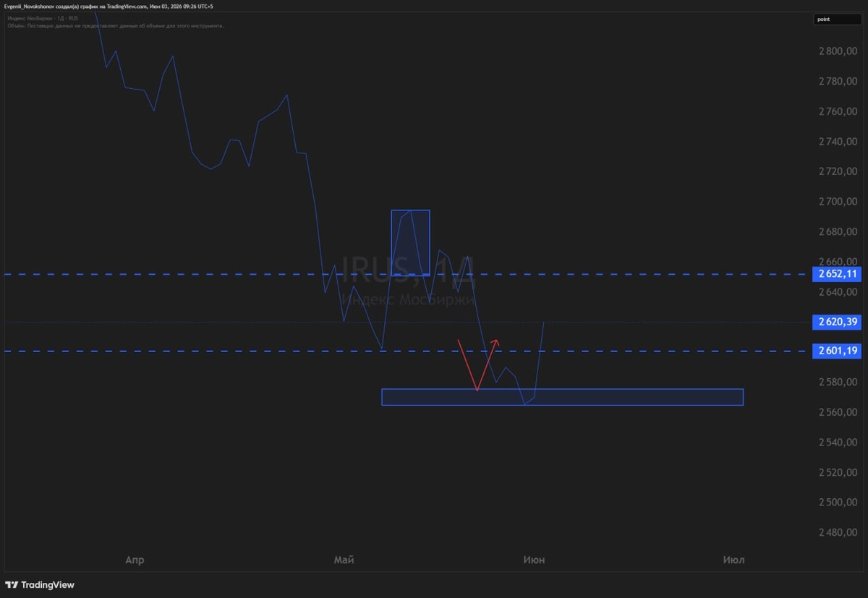868x598 pixels.
Task: Click the 'point' currency label
Action: (x=838, y=20)
